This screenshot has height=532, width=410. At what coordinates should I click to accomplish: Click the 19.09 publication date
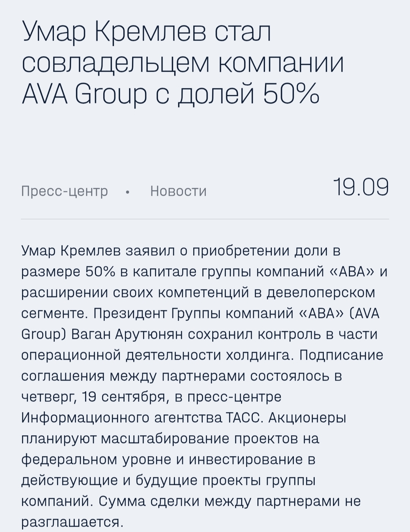[x=361, y=187]
